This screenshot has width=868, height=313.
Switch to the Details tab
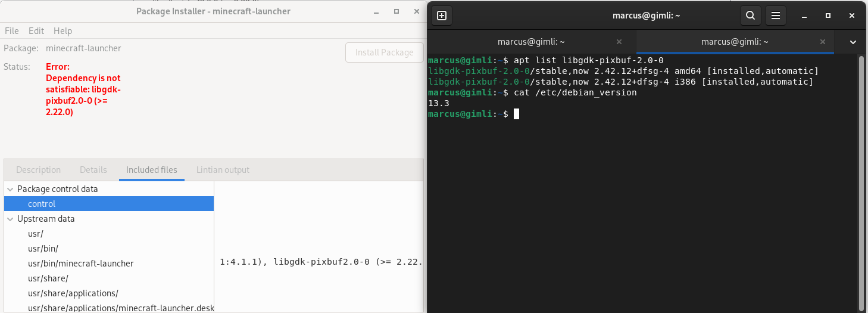(x=93, y=170)
